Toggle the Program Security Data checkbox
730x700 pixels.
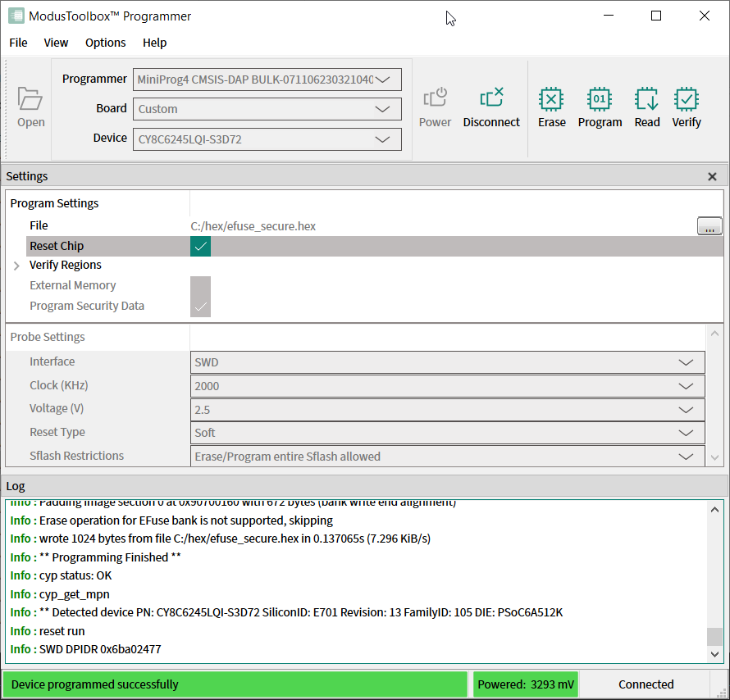(200, 307)
